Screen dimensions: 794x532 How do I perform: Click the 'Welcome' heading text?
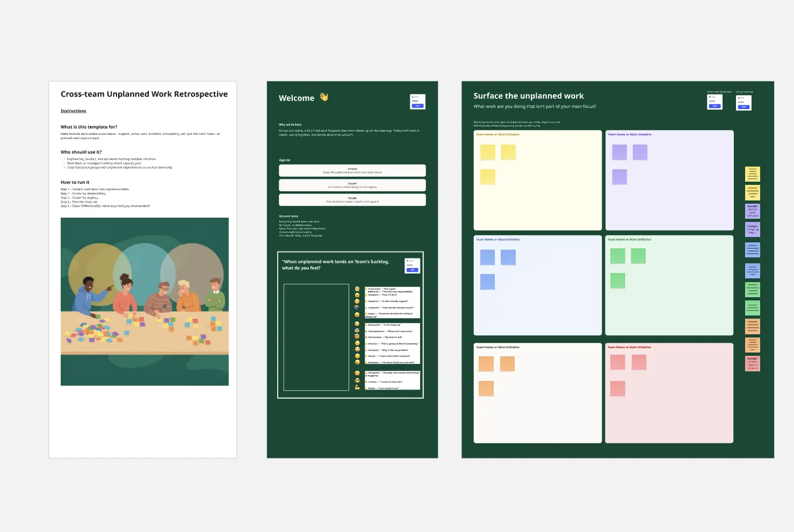tap(297, 98)
